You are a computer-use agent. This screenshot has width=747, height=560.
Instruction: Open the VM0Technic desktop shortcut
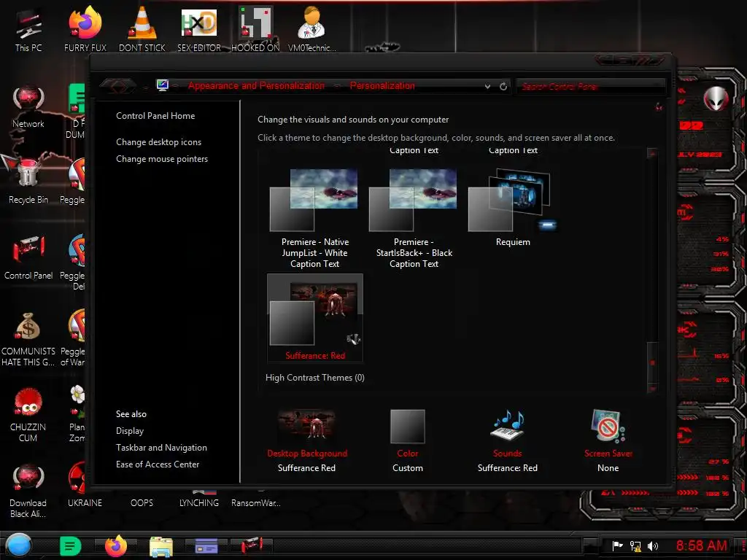point(311,29)
